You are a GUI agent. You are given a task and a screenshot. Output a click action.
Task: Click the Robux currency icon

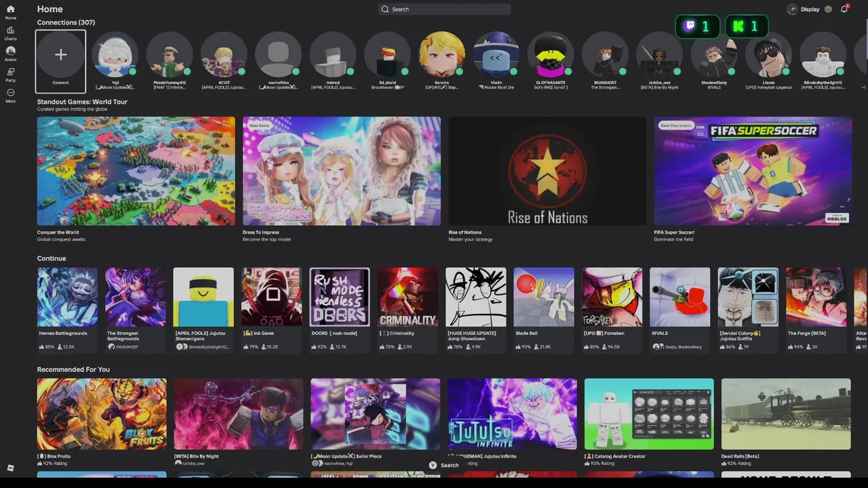828,9
